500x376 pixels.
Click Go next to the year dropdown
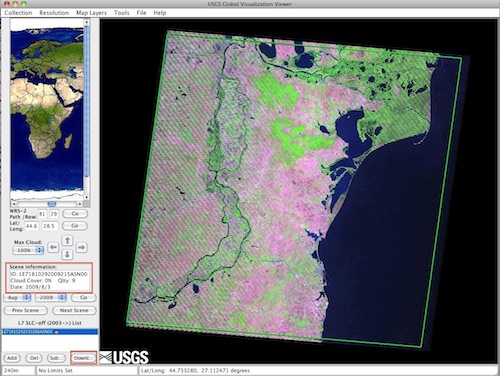click(x=84, y=297)
